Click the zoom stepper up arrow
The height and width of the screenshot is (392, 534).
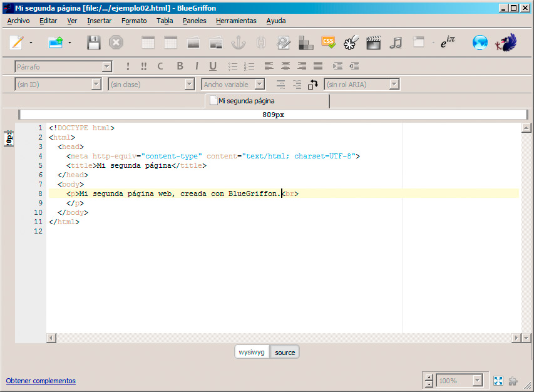[429, 378]
